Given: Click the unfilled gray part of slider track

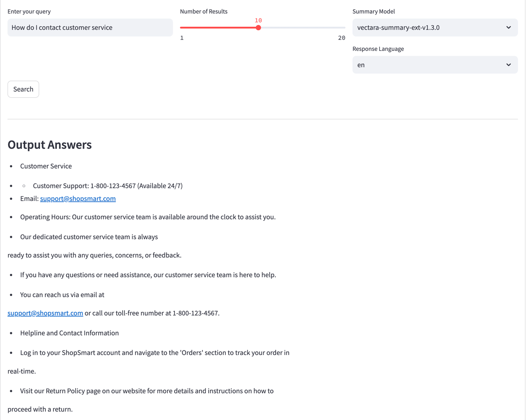Looking at the screenshot, I should pyautogui.click(x=304, y=28).
